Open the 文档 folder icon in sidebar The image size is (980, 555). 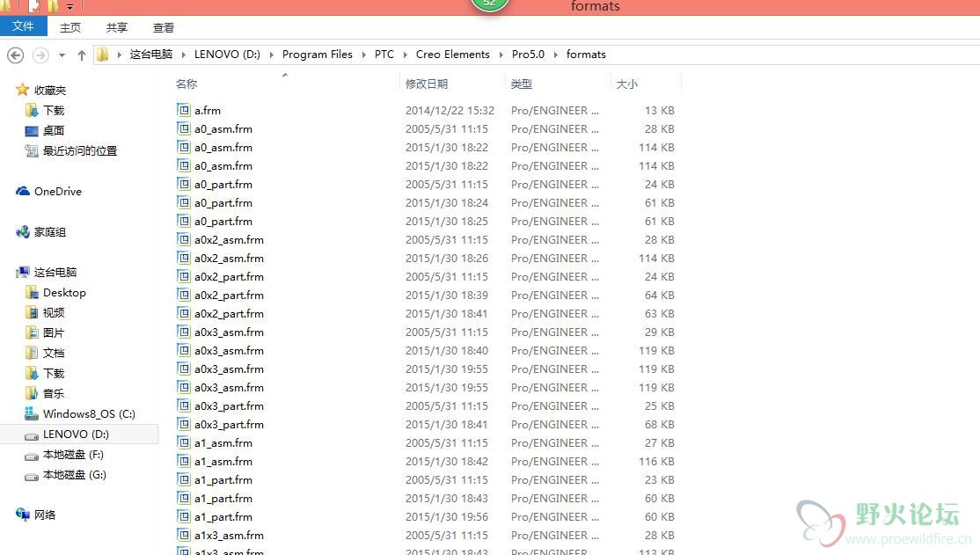point(32,353)
